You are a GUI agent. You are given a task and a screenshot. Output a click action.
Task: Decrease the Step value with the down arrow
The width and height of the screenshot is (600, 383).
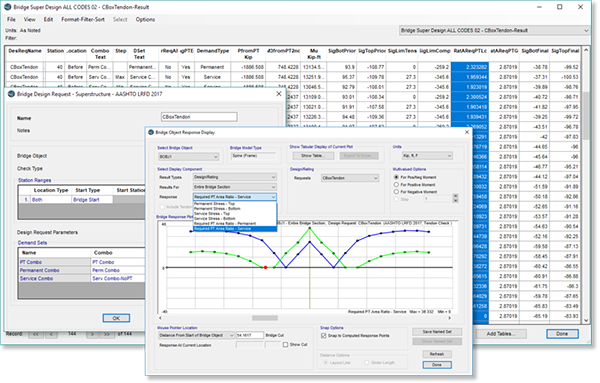pos(455,200)
